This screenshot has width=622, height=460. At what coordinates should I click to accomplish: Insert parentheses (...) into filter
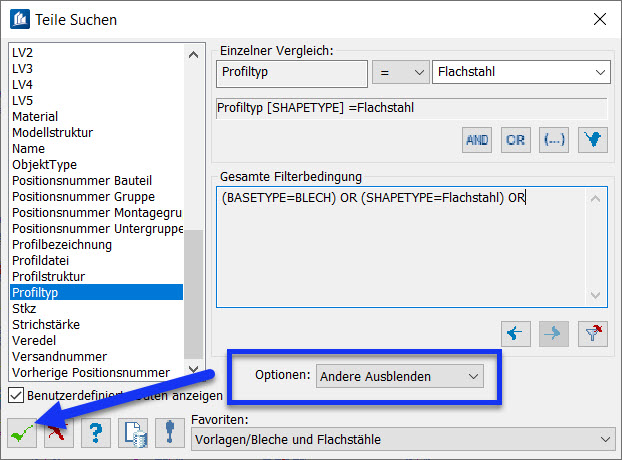coord(554,140)
